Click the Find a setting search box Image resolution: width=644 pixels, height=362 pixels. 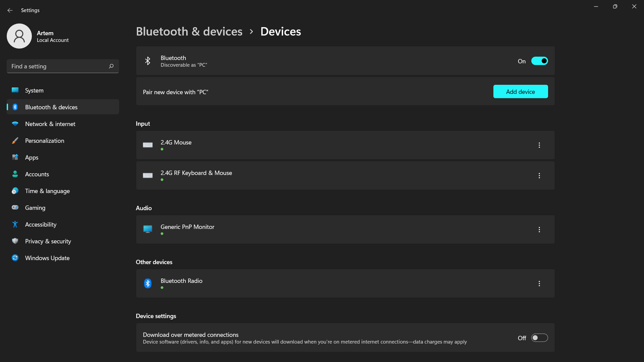click(63, 66)
